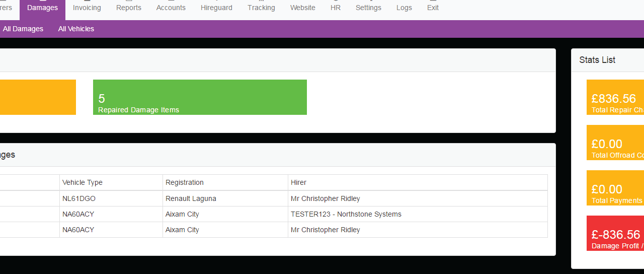The width and height of the screenshot is (644, 274).
Task: Click the Total Payments stat tile
Action: 615,188
